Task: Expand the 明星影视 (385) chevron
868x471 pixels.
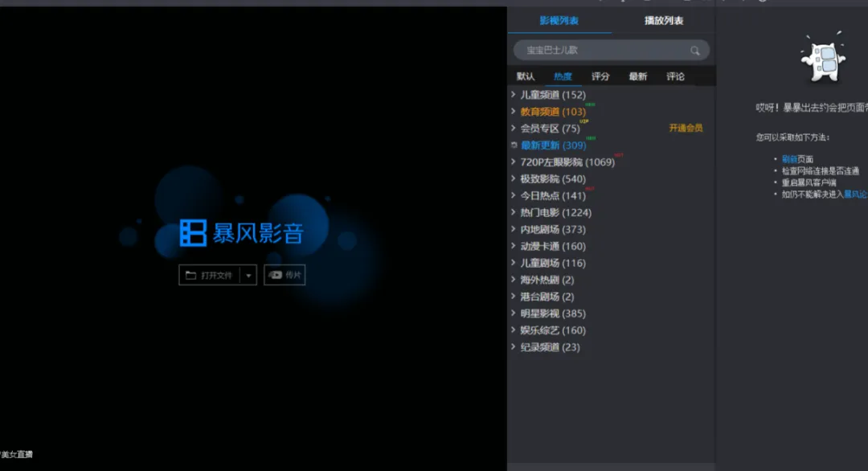Action: click(x=513, y=313)
